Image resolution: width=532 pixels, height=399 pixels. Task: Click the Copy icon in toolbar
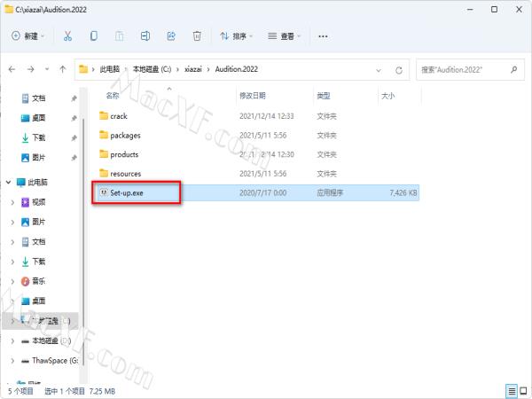[x=94, y=36]
